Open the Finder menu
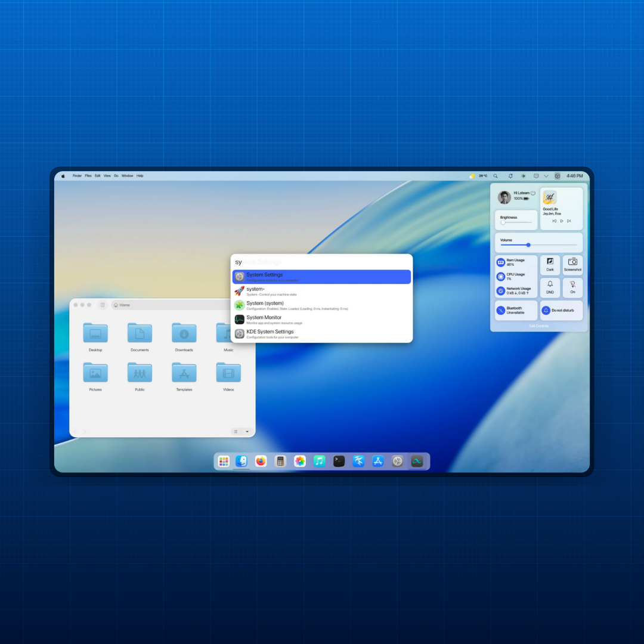 (77, 176)
